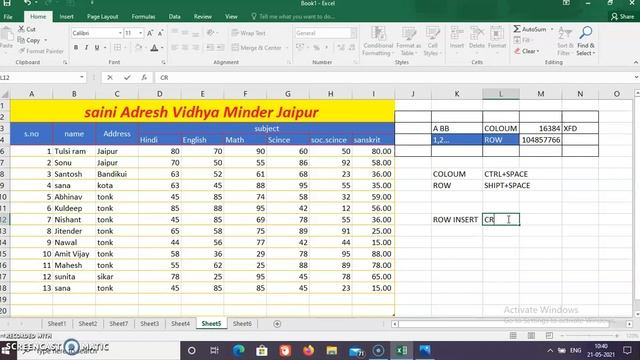Toggle Bold formatting
This screenshot has height=360, width=640.
[x=76, y=48]
